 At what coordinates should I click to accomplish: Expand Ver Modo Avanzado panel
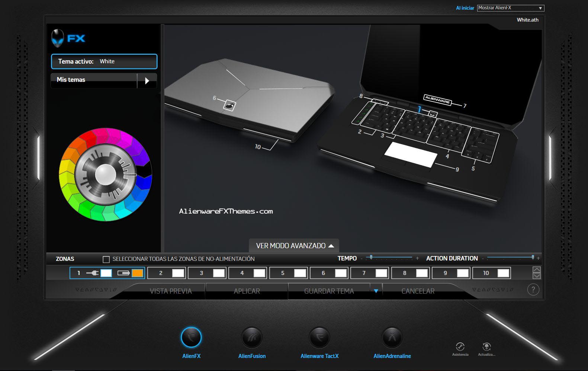tap(294, 246)
